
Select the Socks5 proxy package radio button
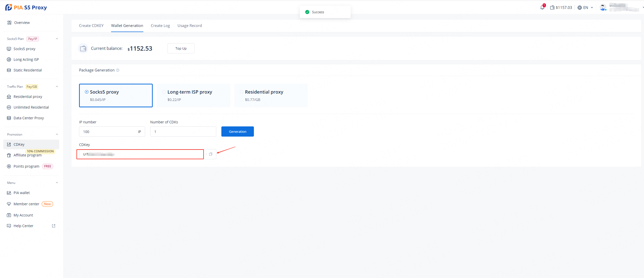tap(87, 92)
